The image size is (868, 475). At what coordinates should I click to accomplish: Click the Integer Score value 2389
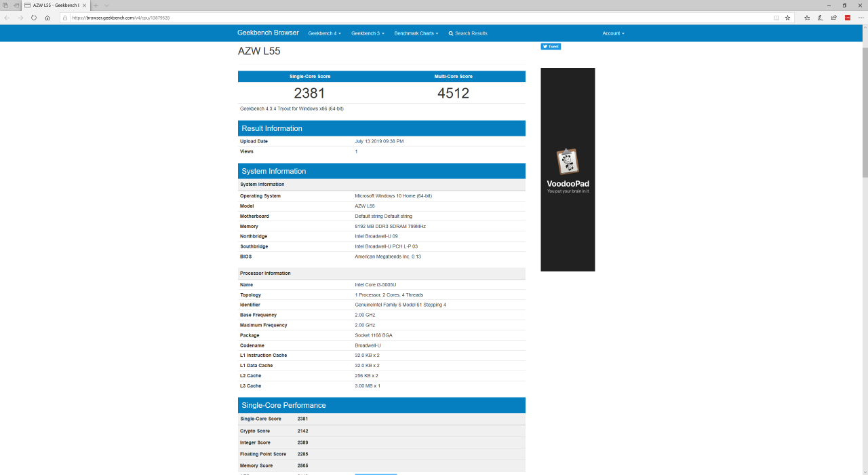click(302, 442)
